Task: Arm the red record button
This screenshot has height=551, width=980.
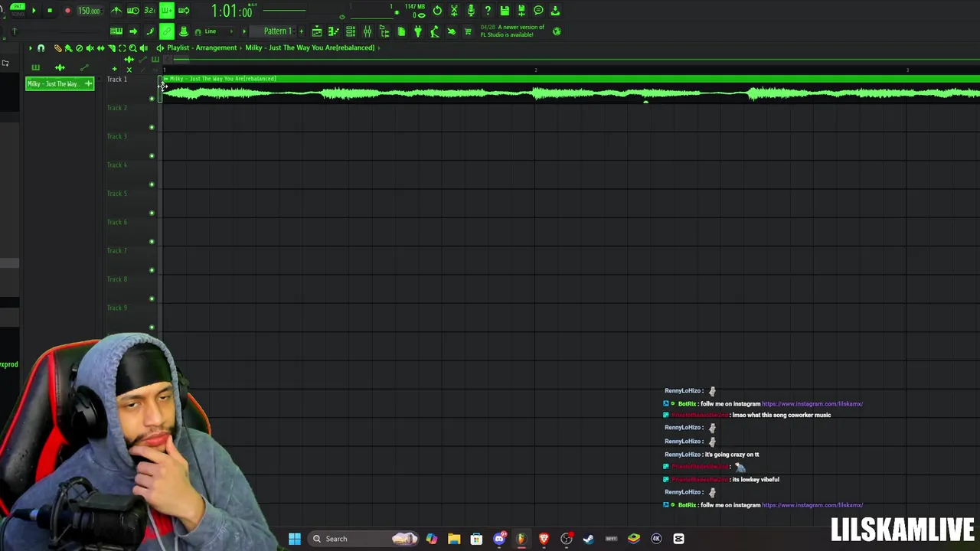Action: [67, 11]
